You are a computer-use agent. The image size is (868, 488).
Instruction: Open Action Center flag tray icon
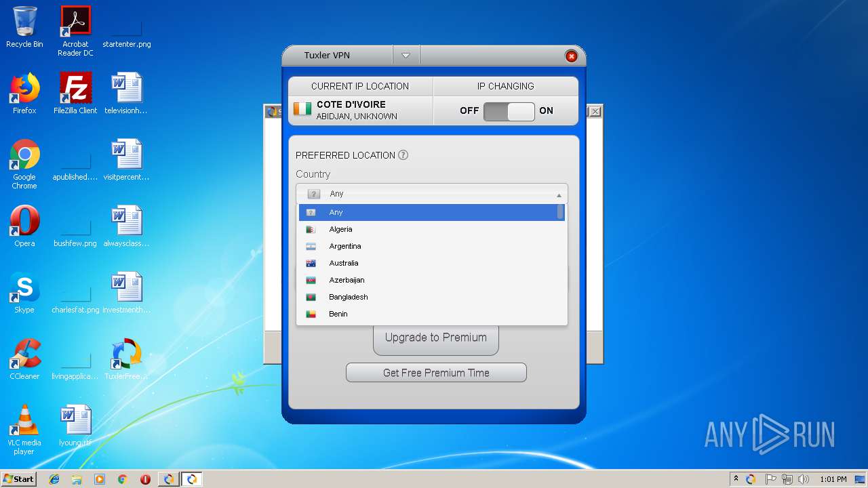(771, 479)
